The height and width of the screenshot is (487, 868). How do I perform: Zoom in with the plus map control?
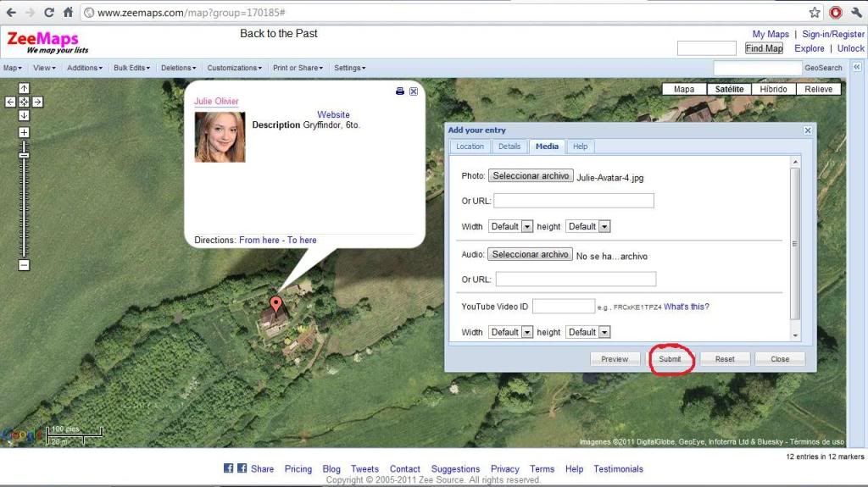click(24, 132)
